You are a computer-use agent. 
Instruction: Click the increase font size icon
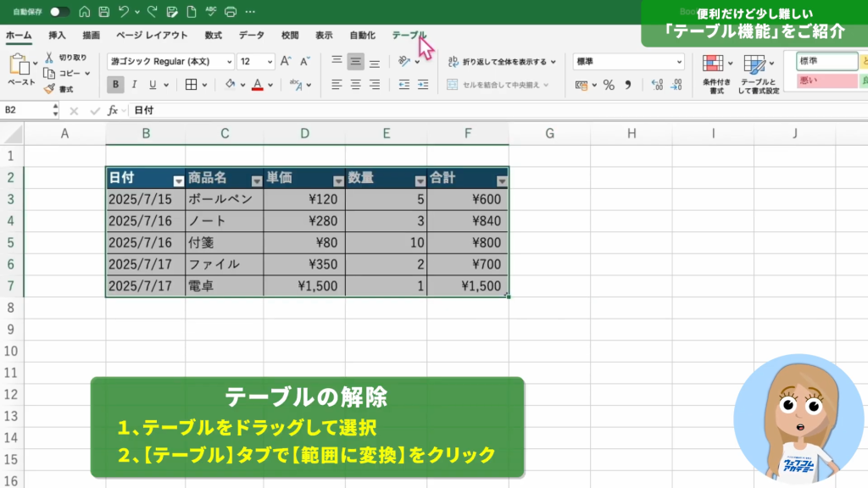pyautogui.click(x=285, y=62)
